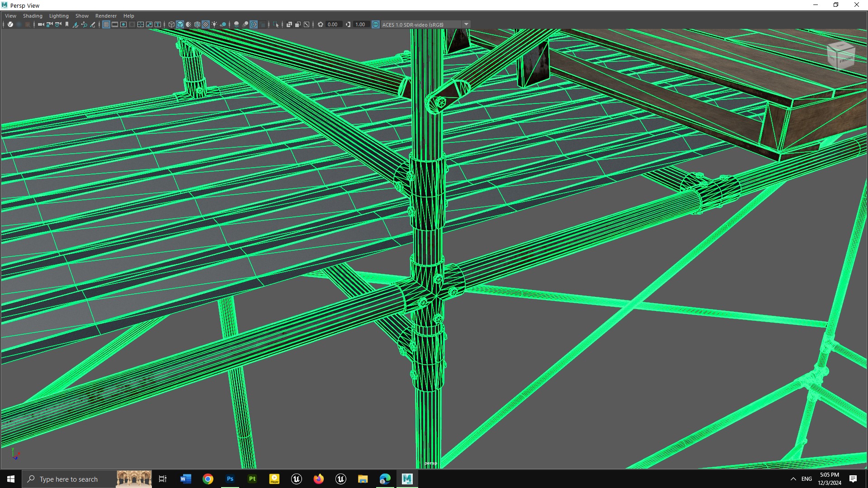Click Use Default Material icon
Screen dimensions: 868x488
click(x=189, y=24)
